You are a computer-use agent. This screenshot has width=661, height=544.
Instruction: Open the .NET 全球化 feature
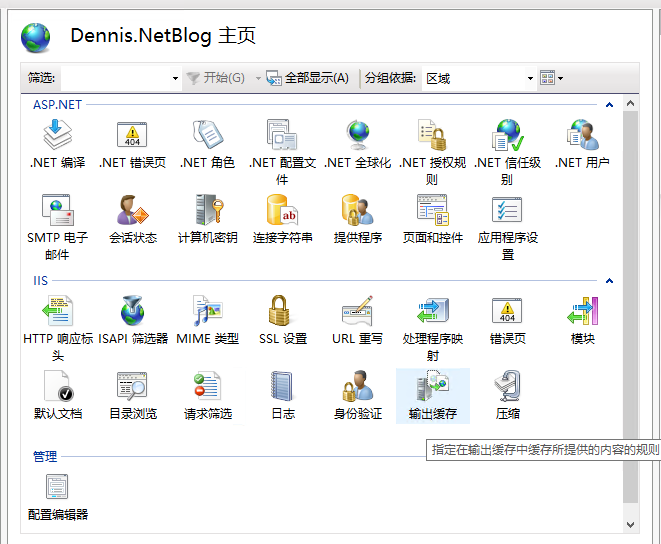tap(357, 145)
